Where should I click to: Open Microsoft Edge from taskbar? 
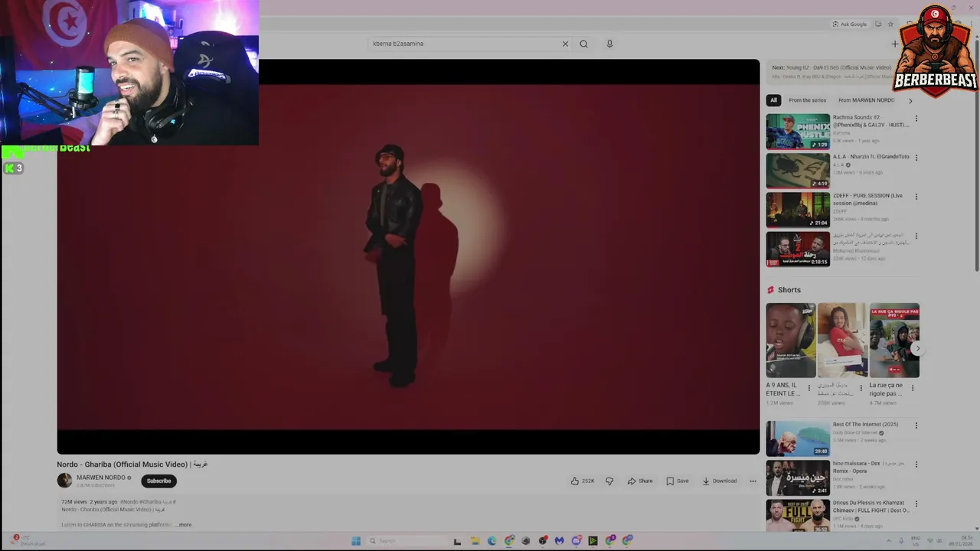pyautogui.click(x=492, y=541)
